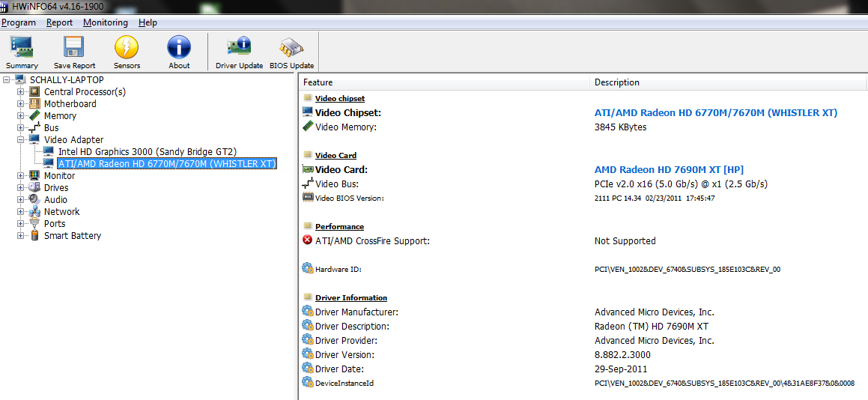
Task: Expand the Bus node
Action: (x=21, y=128)
